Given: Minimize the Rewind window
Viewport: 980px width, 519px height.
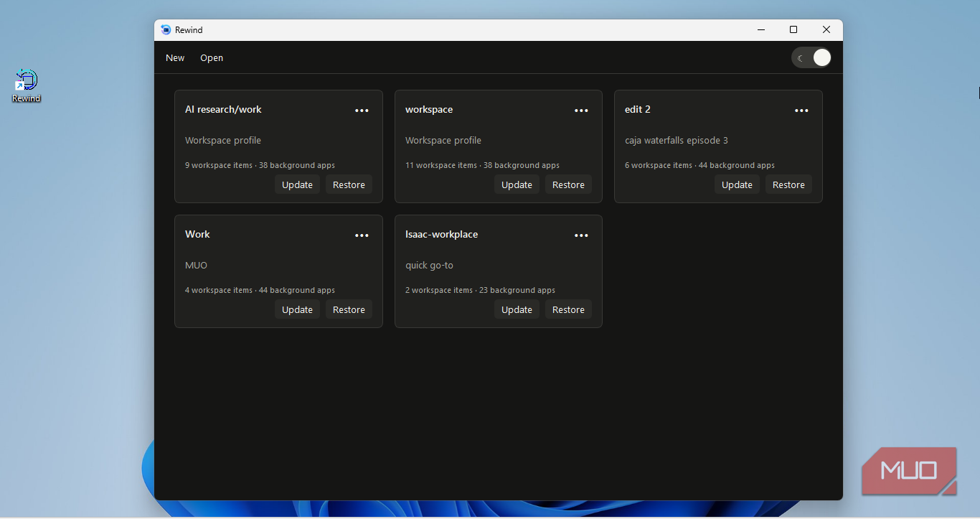Looking at the screenshot, I should 760,29.
